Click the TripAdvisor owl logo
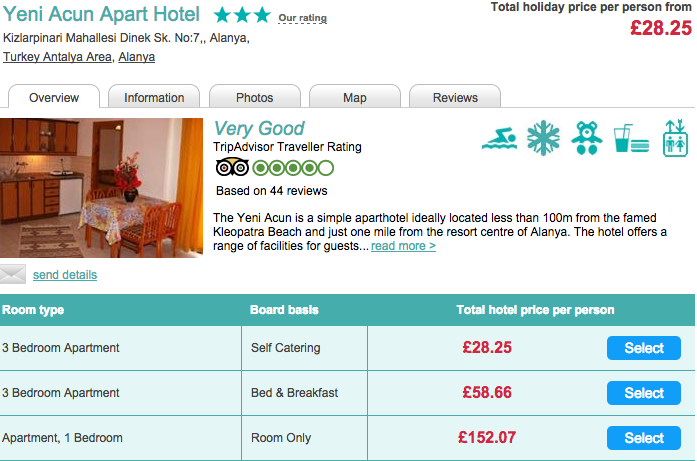 pyautogui.click(x=232, y=168)
